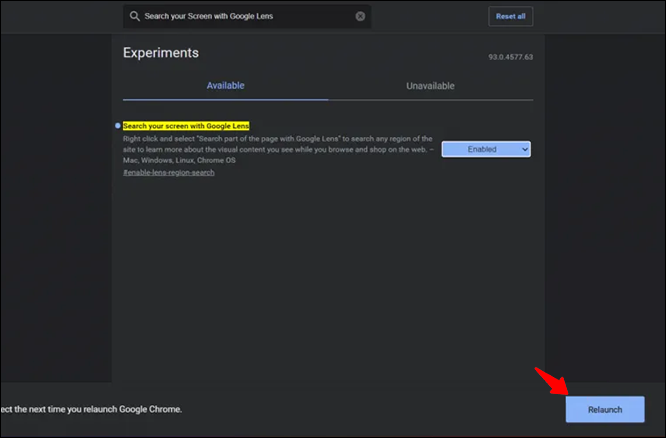
Task: Open the #enable-lens-region-search link
Action: 169,172
